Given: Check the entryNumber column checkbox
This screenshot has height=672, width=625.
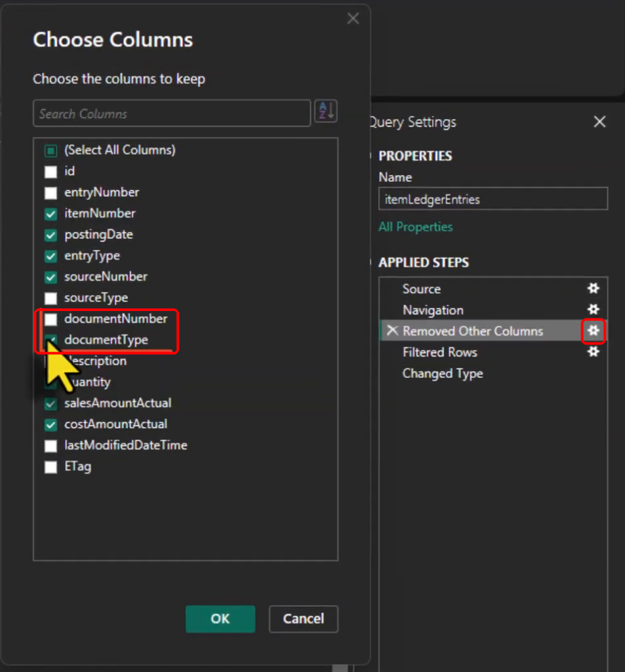Looking at the screenshot, I should (50, 192).
